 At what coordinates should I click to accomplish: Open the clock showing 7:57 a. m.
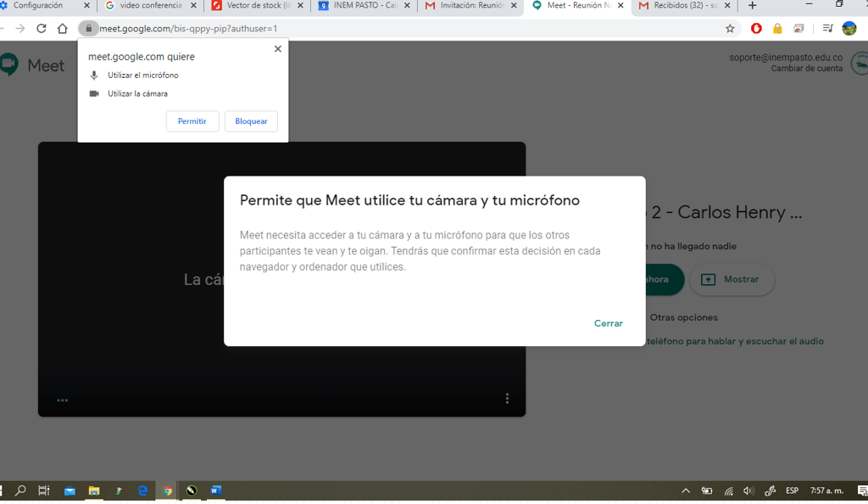tap(826, 490)
